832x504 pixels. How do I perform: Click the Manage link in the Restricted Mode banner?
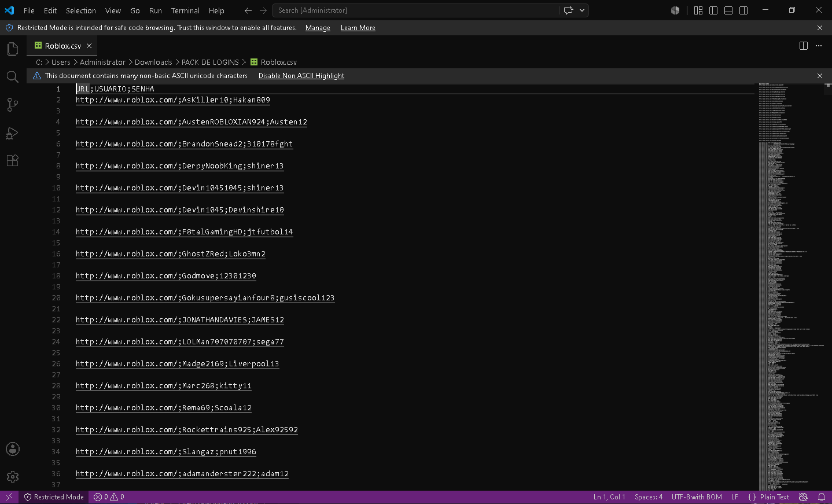(318, 28)
